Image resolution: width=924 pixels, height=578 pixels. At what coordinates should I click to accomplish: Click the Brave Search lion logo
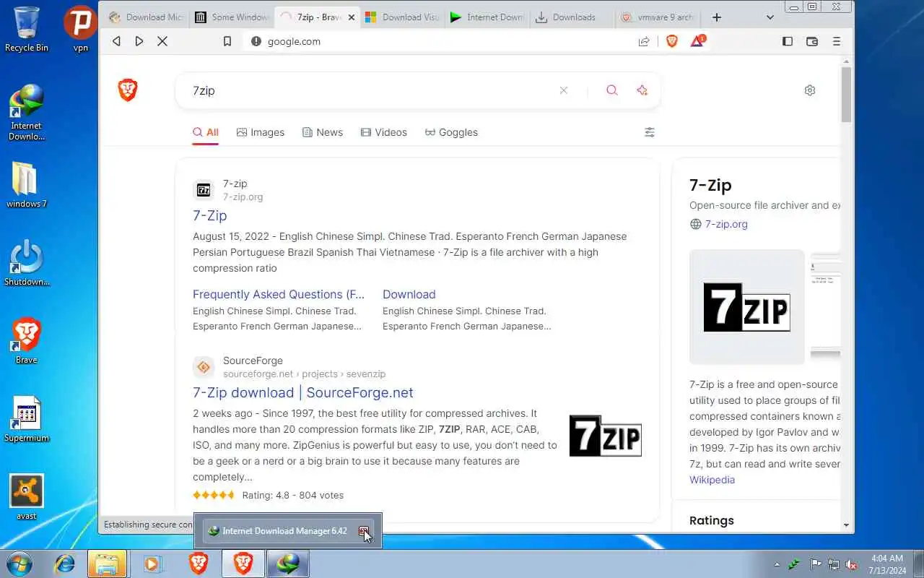128,90
